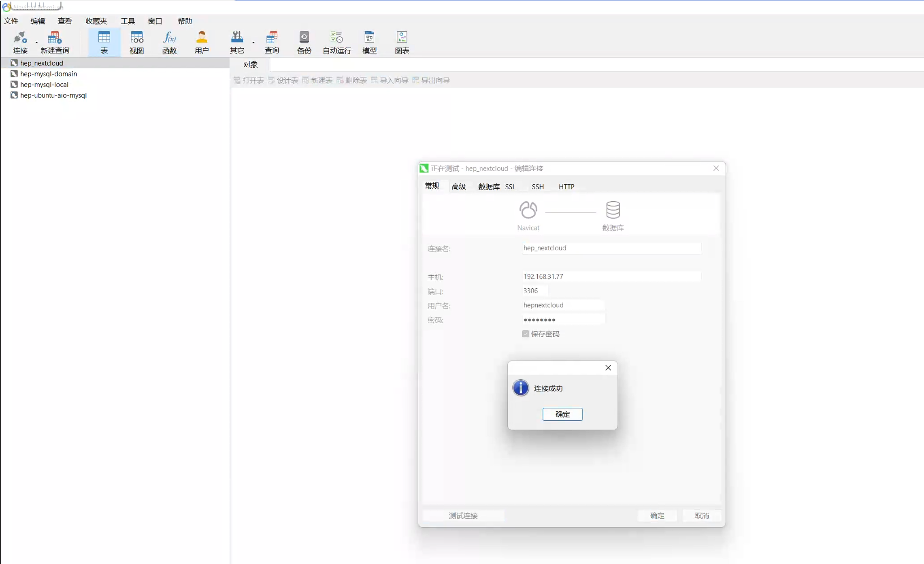Select the View (视图) toolbar icon
The height and width of the screenshot is (564, 924).
tap(136, 42)
